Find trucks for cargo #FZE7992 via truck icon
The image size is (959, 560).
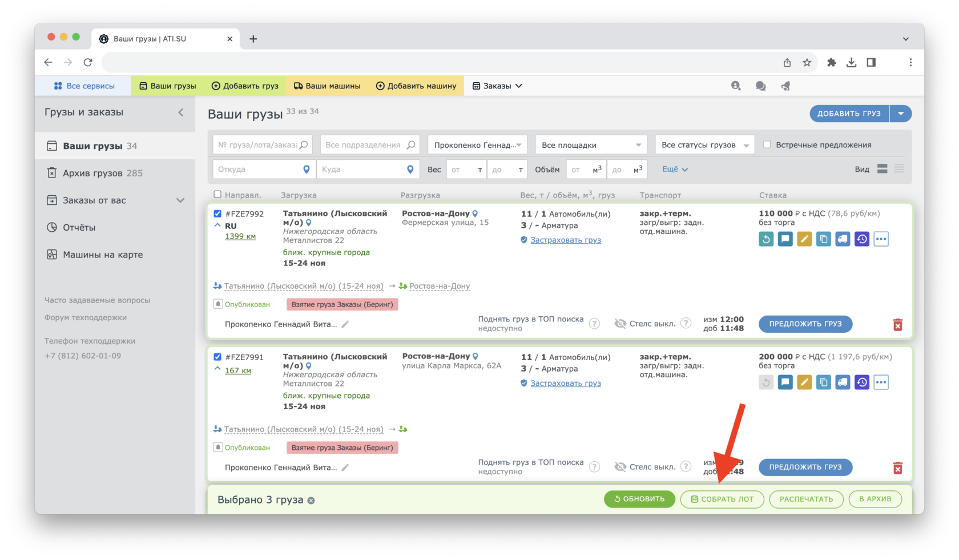coord(843,239)
